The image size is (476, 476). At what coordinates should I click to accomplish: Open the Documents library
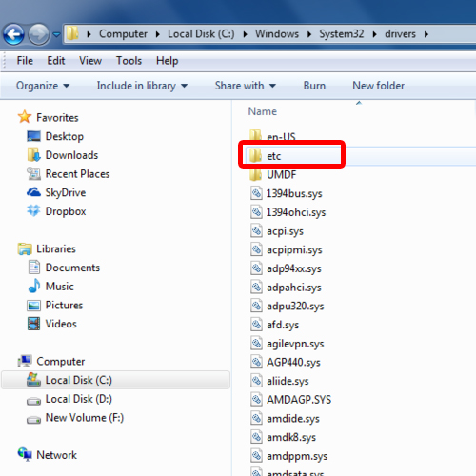72,268
